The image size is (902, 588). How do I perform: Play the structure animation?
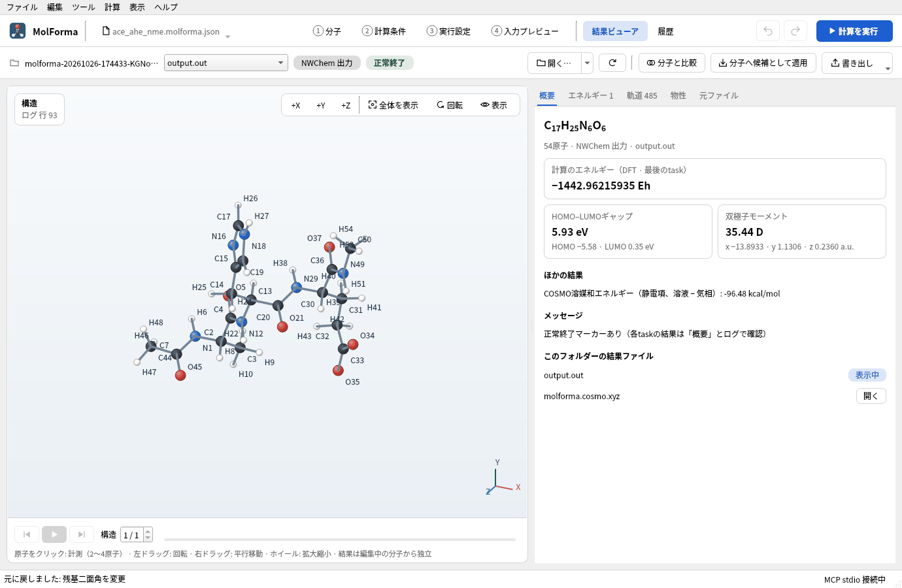(54, 534)
